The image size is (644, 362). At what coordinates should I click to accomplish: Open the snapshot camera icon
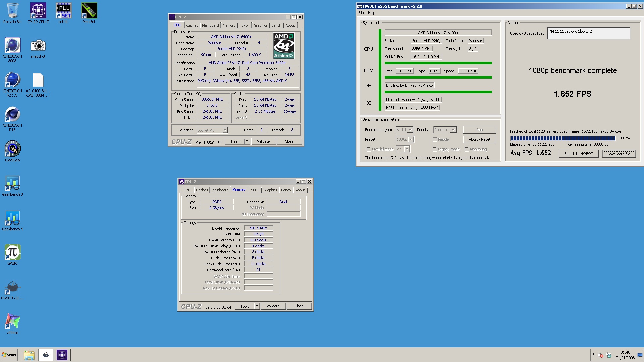38,48
